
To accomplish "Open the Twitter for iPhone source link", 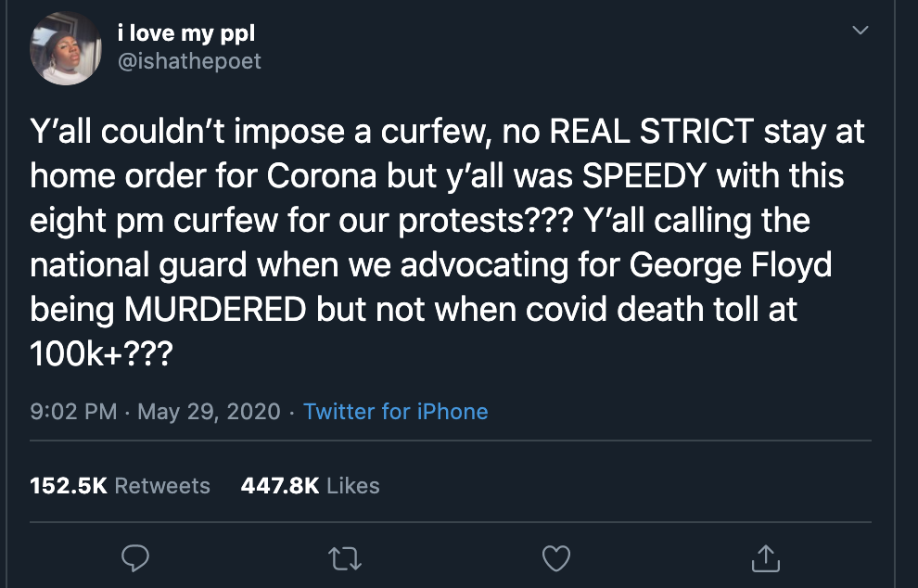I will pos(395,411).
